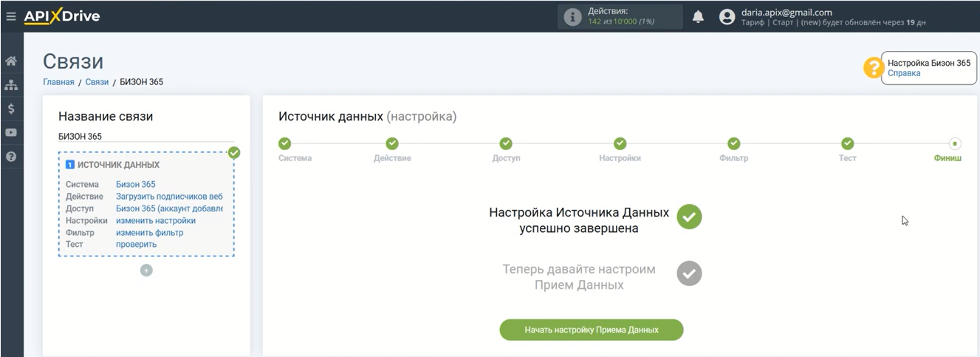Image resolution: width=980 pixels, height=357 pixels.
Task: Open the question mark sidebar icon
Action: pyautogui.click(x=11, y=157)
